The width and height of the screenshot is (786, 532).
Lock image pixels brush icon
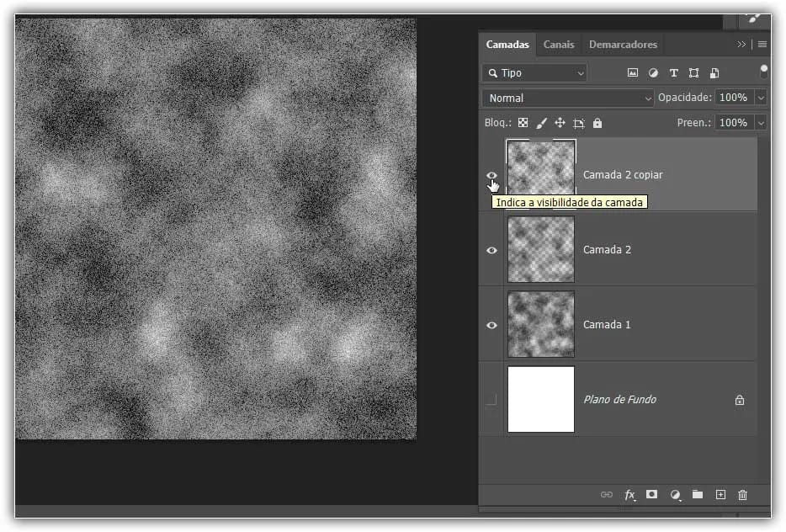541,123
